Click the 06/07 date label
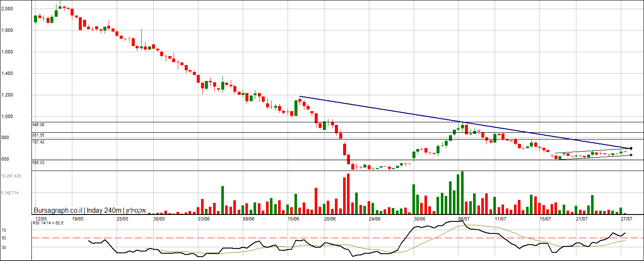The image size is (644, 261). pyautogui.click(x=464, y=219)
